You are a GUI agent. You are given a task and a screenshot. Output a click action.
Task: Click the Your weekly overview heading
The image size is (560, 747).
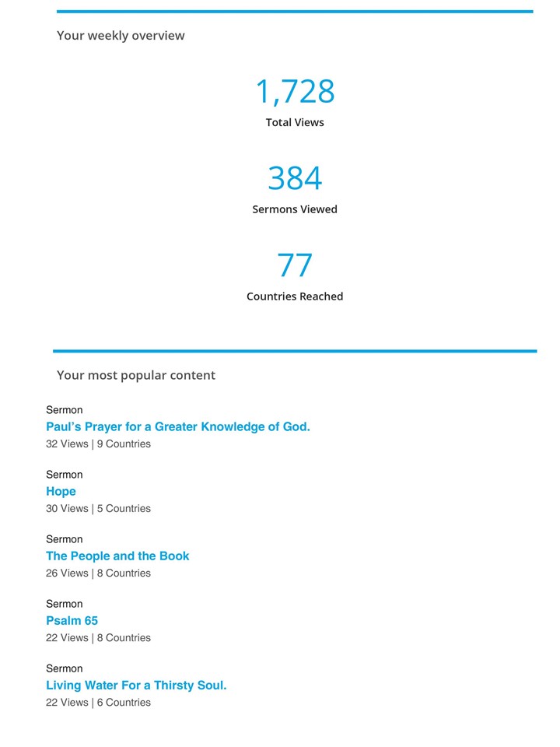pyautogui.click(x=121, y=36)
